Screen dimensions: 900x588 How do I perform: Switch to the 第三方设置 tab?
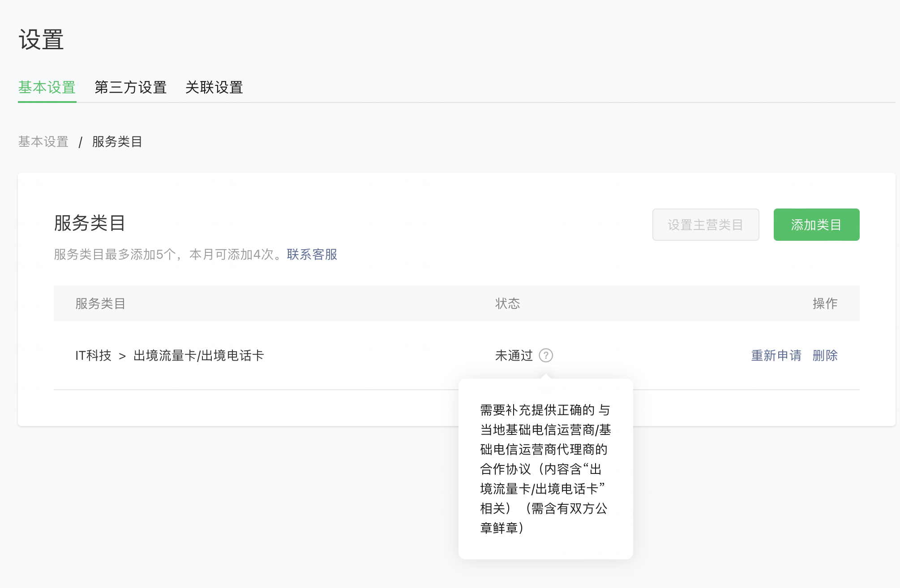[130, 87]
